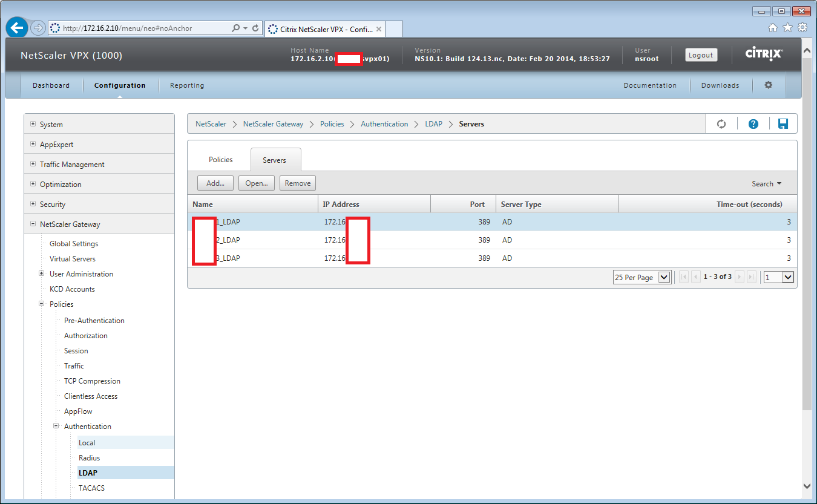Click the NetScaler settings gear icon
The width and height of the screenshot is (817, 504).
click(769, 85)
